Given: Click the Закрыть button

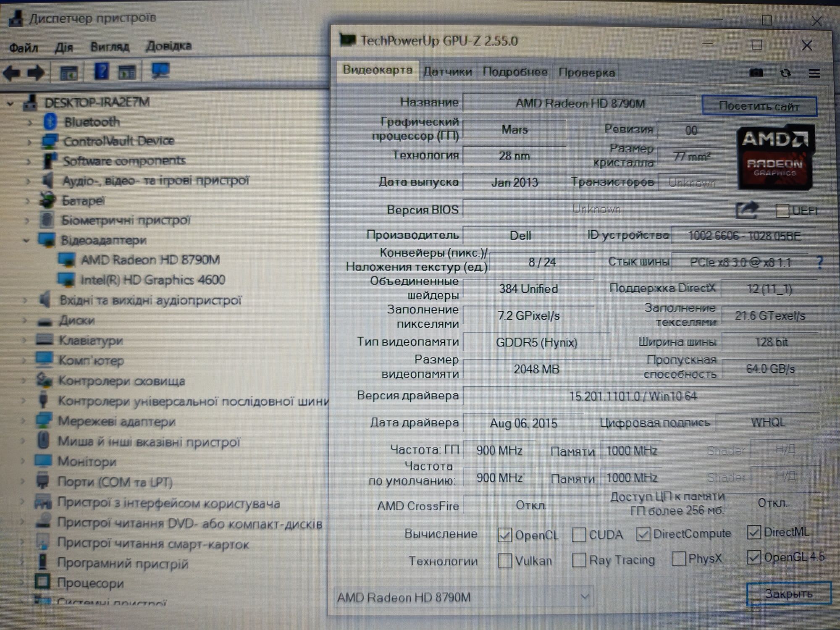Looking at the screenshot, I should click(x=789, y=593).
